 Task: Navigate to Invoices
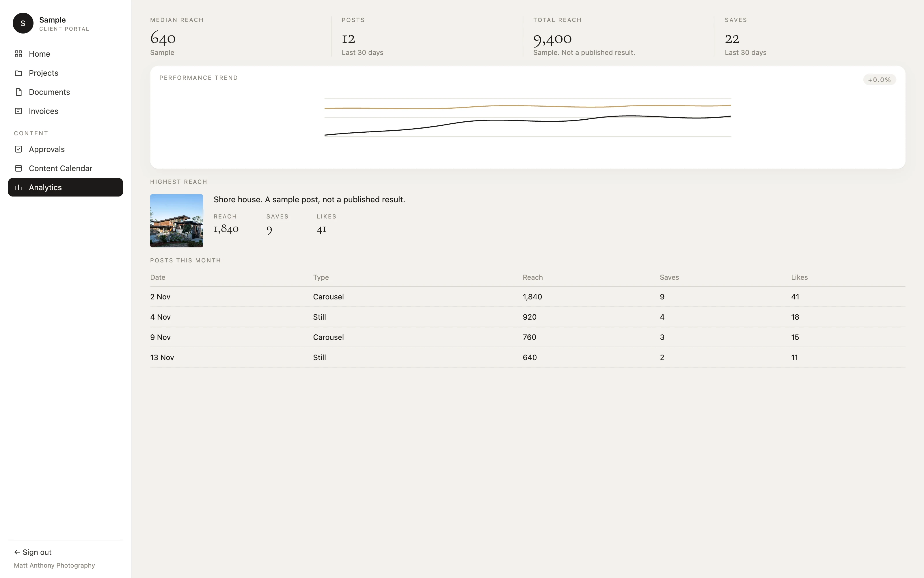pos(65,111)
